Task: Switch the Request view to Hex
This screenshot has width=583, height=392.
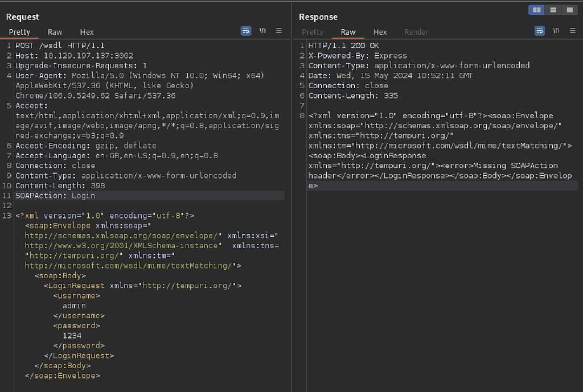Action: tap(87, 32)
